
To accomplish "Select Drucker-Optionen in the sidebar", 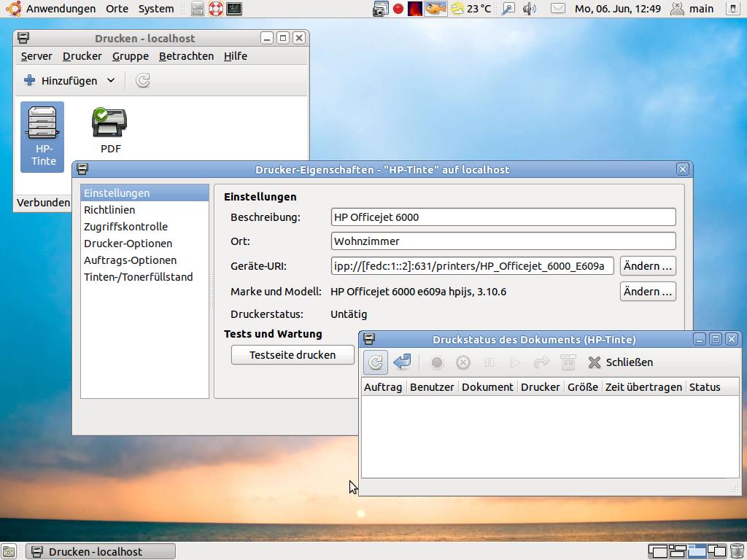I will [128, 244].
